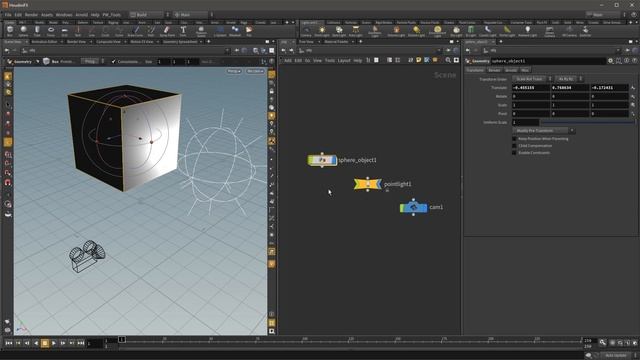Click the Uniform Scale value field
The height and width of the screenshot is (360, 640).
526,122
